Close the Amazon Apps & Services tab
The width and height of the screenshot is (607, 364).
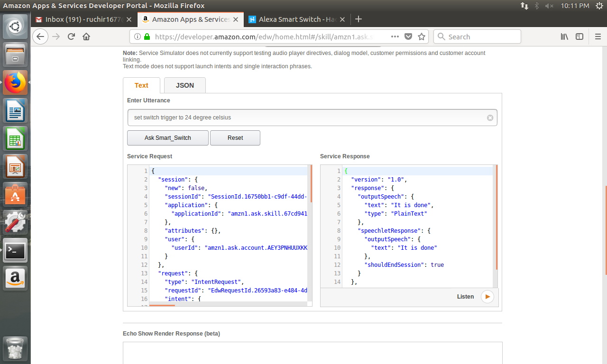pyautogui.click(x=236, y=19)
